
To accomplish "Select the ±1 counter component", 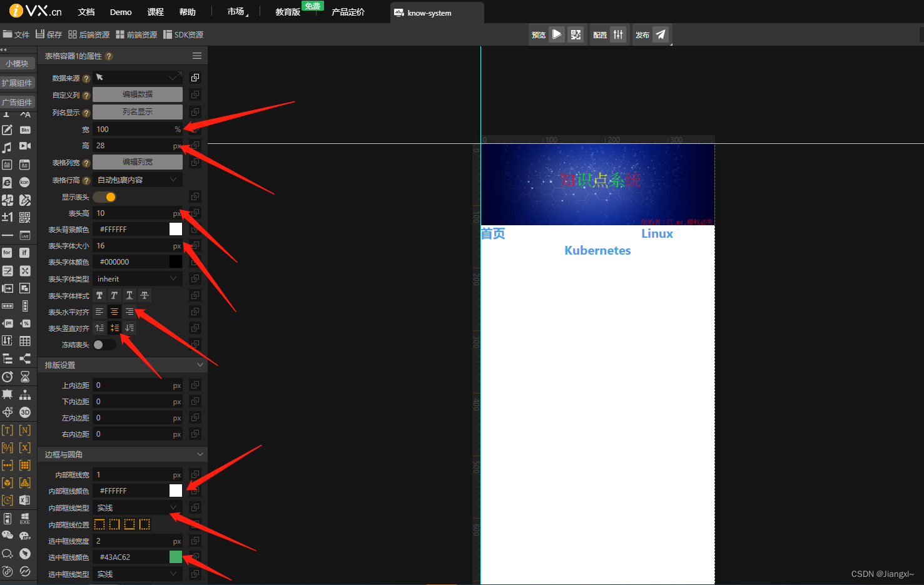I will click(7, 217).
